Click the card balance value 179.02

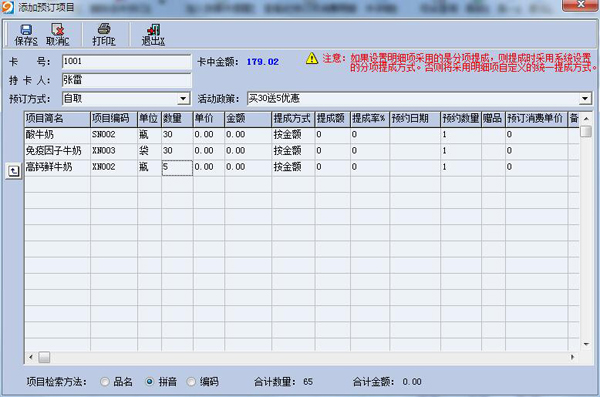pyautogui.click(x=262, y=62)
